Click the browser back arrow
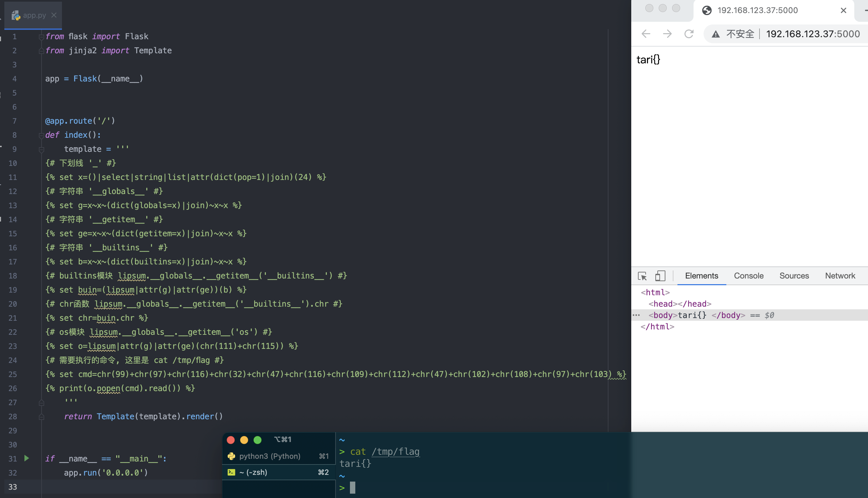This screenshot has width=868, height=498. (x=646, y=34)
